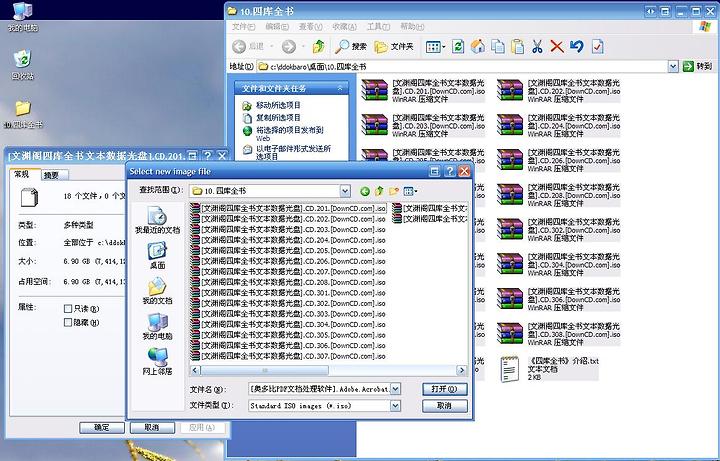Screen dimensions: 720x461
Task: Click the 文件名 filename input field
Action: 319,389
